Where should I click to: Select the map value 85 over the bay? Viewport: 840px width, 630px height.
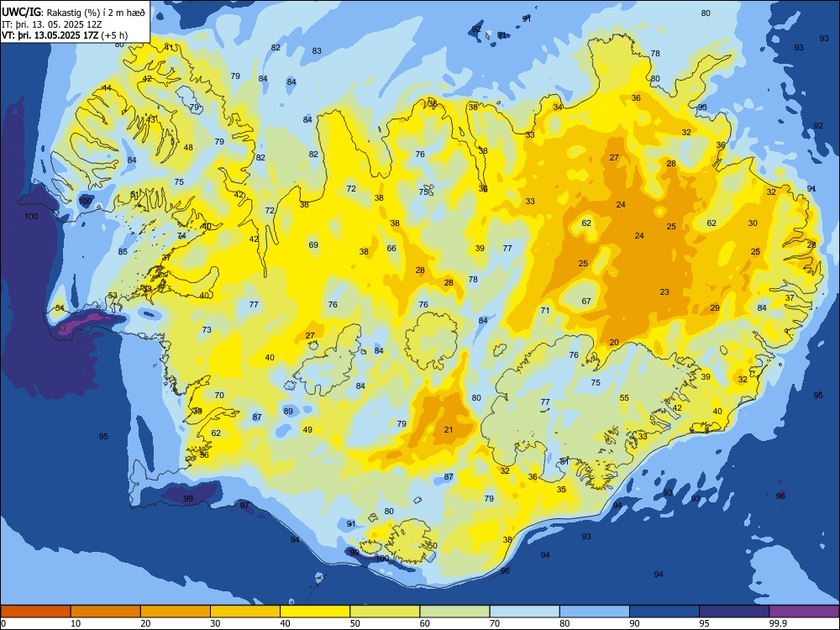pos(123,251)
